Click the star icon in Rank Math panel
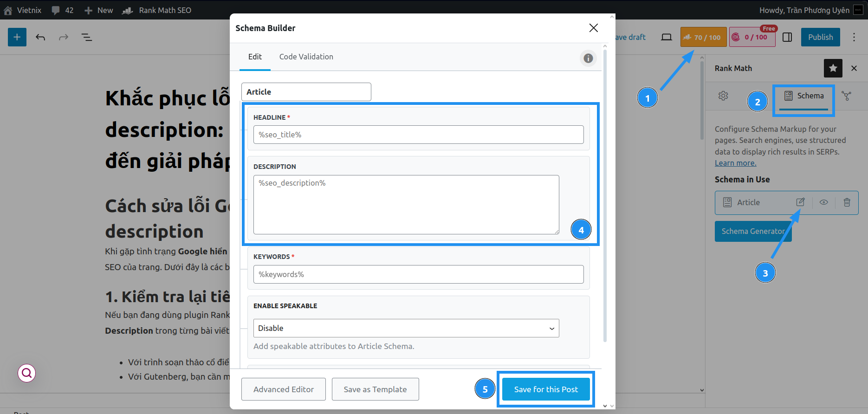The width and height of the screenshot is (868, 414). point(833,68)
